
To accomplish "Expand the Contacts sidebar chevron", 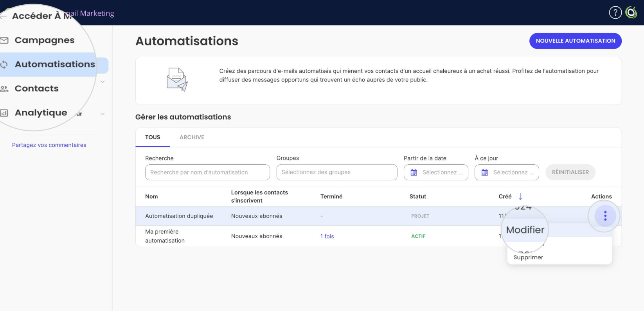I will [103, 82].
